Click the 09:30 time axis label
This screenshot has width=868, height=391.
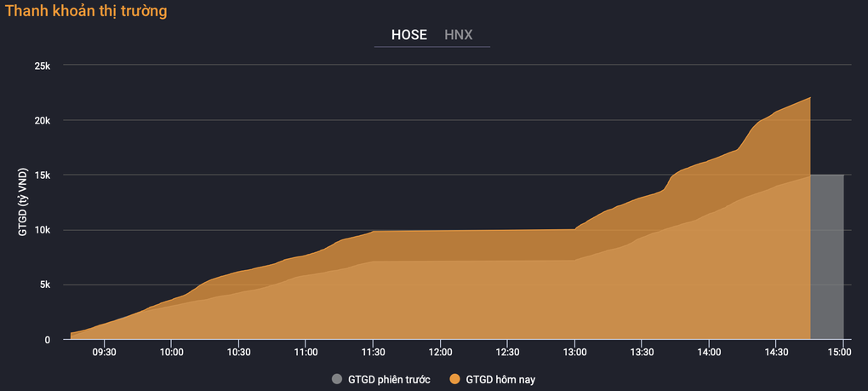(x=104, y=352)
